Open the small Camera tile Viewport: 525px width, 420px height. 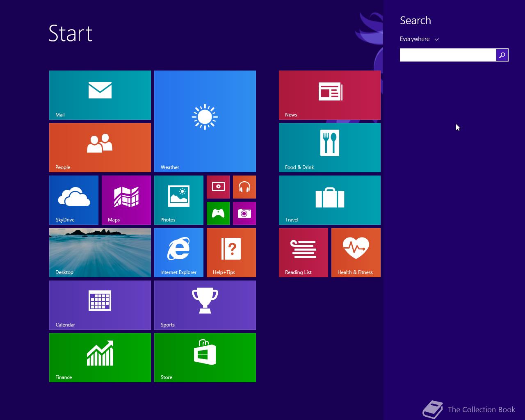click(244, 213)
